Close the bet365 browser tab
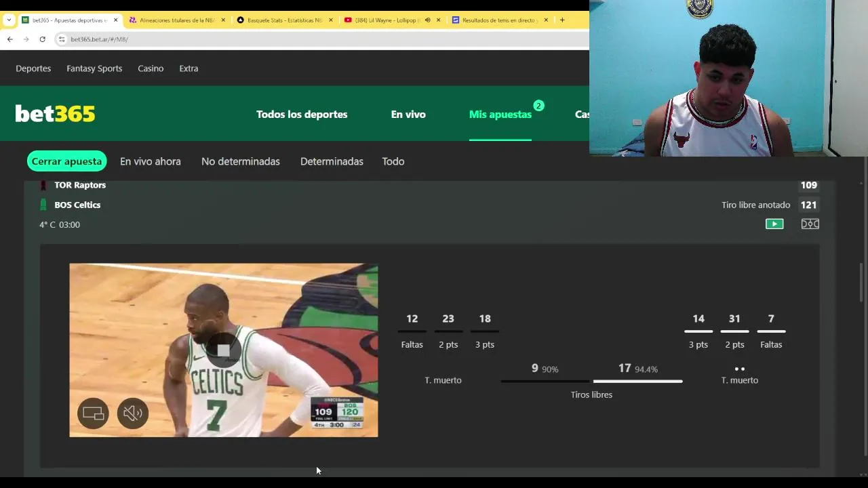 (116, 20)
